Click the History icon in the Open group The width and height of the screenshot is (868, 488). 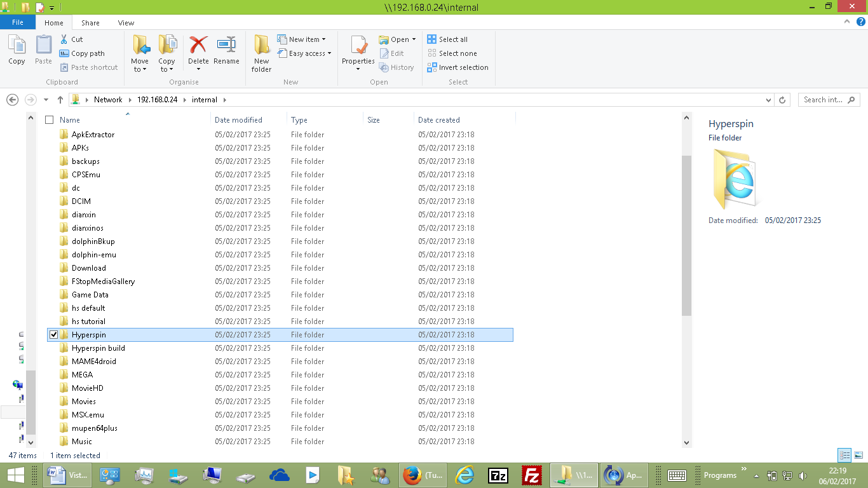point(398,67)
